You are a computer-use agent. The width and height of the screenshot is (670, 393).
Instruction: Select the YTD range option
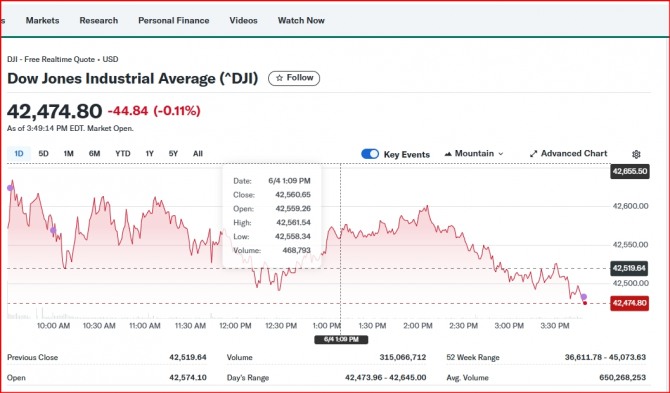click(123, 154)
